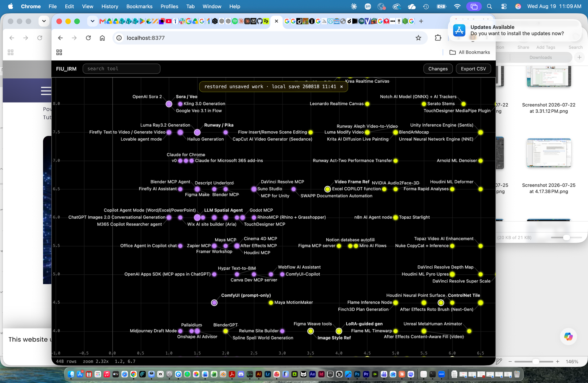Open Screenshot 2026-07-22 at 3.31.12 PM.png thumbnail
This screenshot has width=588, height=383.
548,76
